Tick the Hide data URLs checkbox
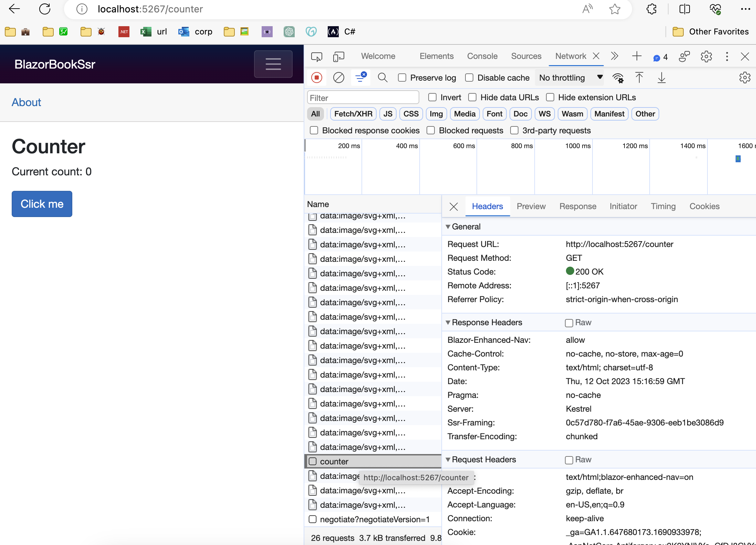Image resolution: width=756 pixels, height=545 pixels. coord(472,97)
